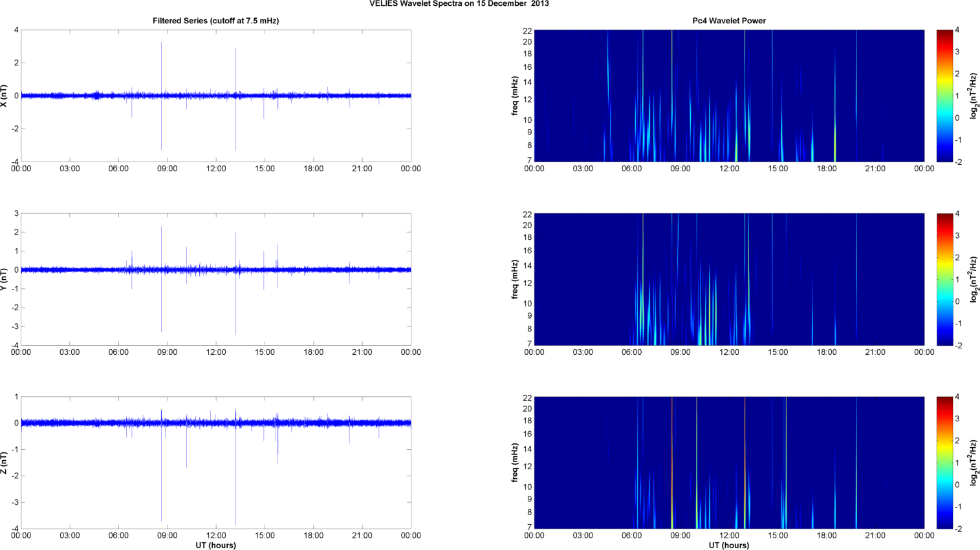
Task: Click the 18:00 tick under the top spectrogram
Action: click(x=827, y=169)
